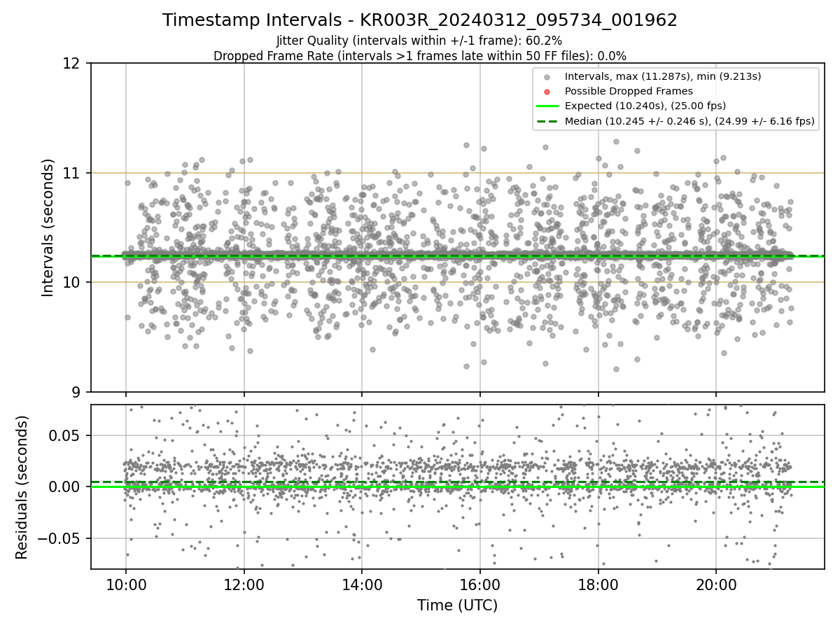Click the '10:00' x-axis tick label

click(126, 585)
